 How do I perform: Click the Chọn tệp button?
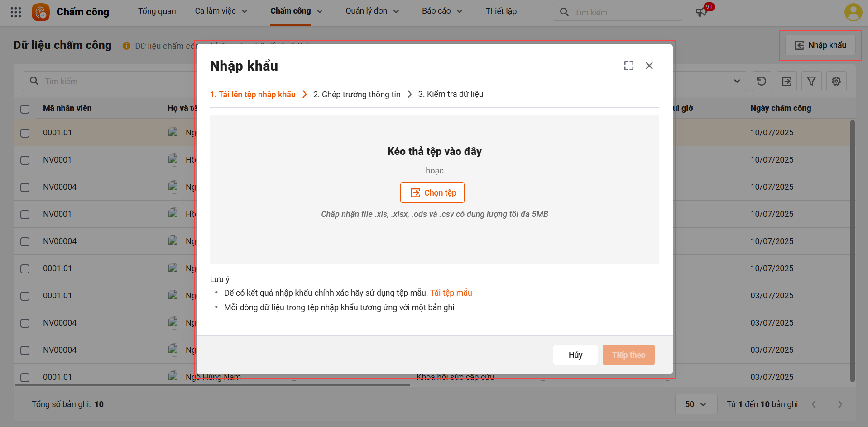pos(432,193)
